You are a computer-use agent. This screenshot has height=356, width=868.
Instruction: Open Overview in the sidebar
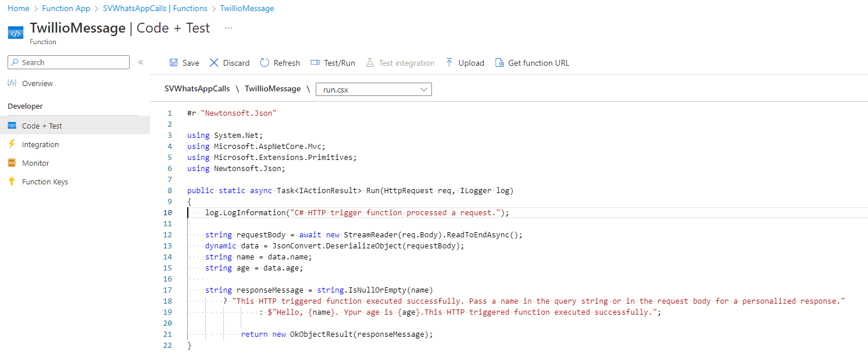(x=37, y=83)
